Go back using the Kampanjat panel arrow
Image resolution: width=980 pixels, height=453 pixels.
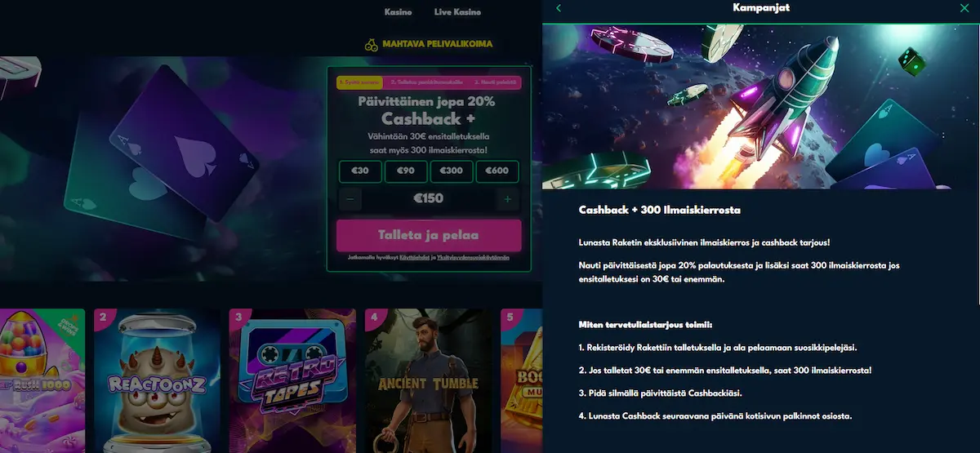click(x=559, y=8)
